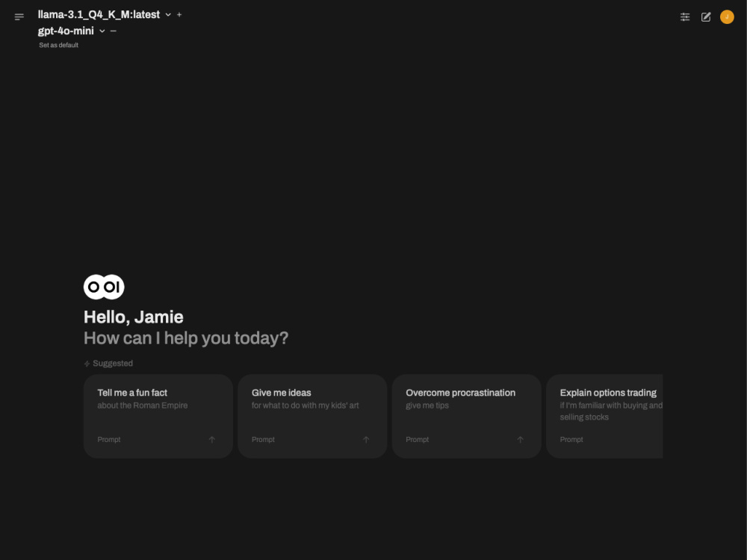
Task: Open Jamie's orange user avatar menu
Action: coord(727,17)
